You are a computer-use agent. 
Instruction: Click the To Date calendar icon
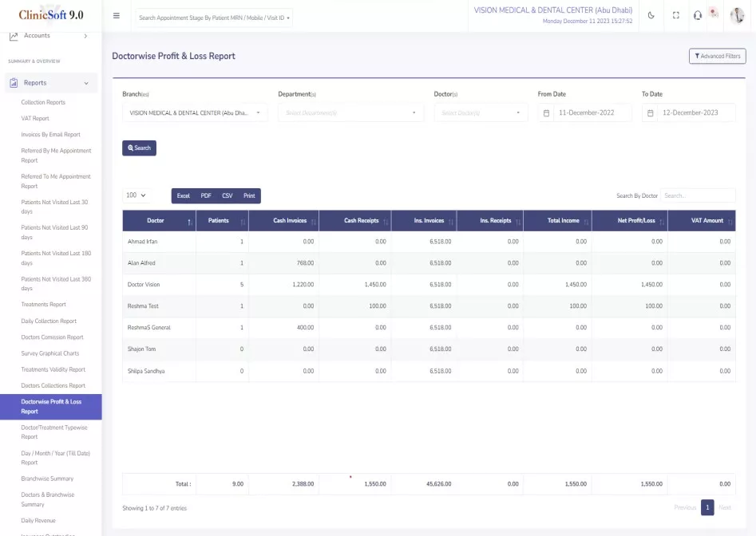pos(650,113)
